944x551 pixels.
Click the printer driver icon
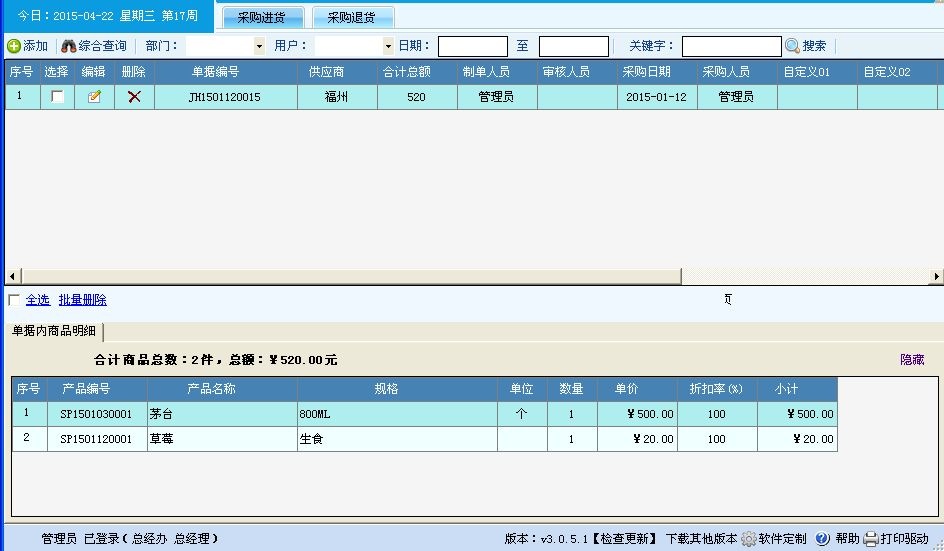coord(871,538)
